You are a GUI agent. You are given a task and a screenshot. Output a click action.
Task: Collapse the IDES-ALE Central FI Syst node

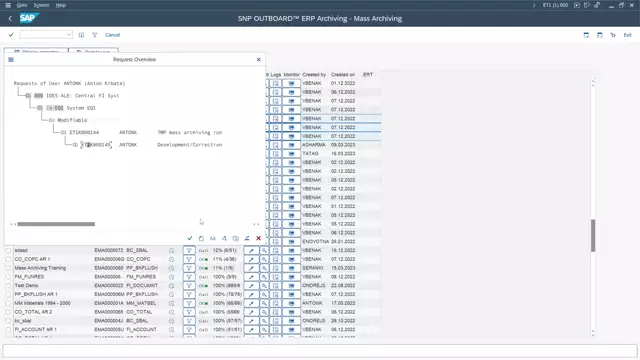click(28, 96)
